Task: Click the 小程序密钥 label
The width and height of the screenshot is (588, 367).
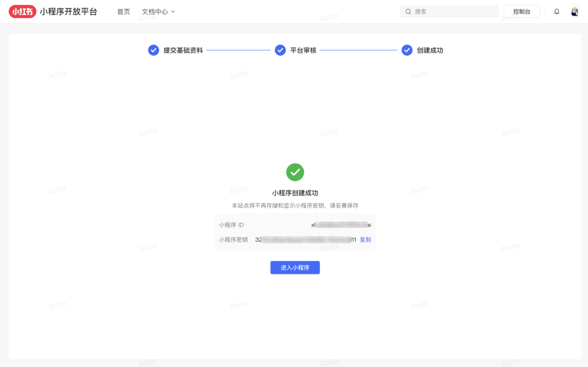Action: (x=233, y=240)
